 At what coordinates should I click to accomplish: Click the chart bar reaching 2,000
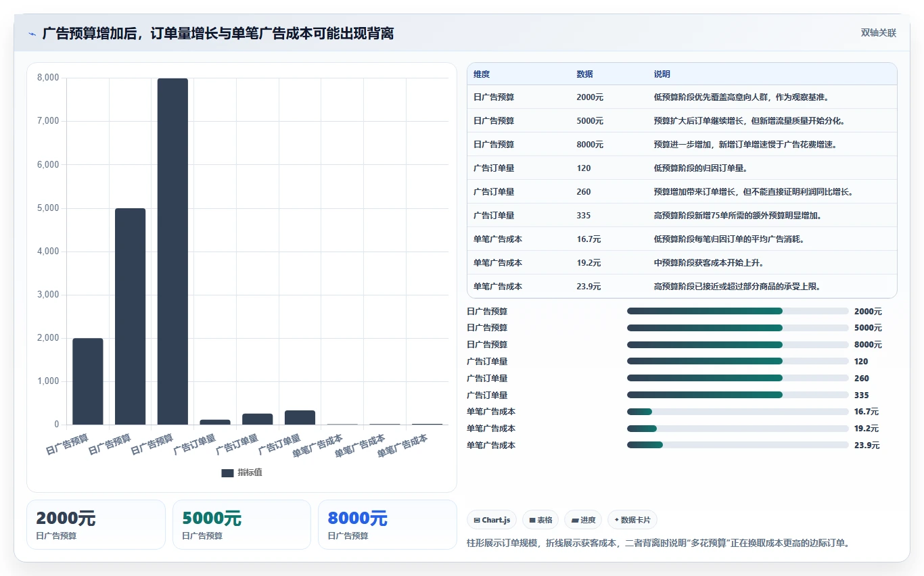coord(88,381)
